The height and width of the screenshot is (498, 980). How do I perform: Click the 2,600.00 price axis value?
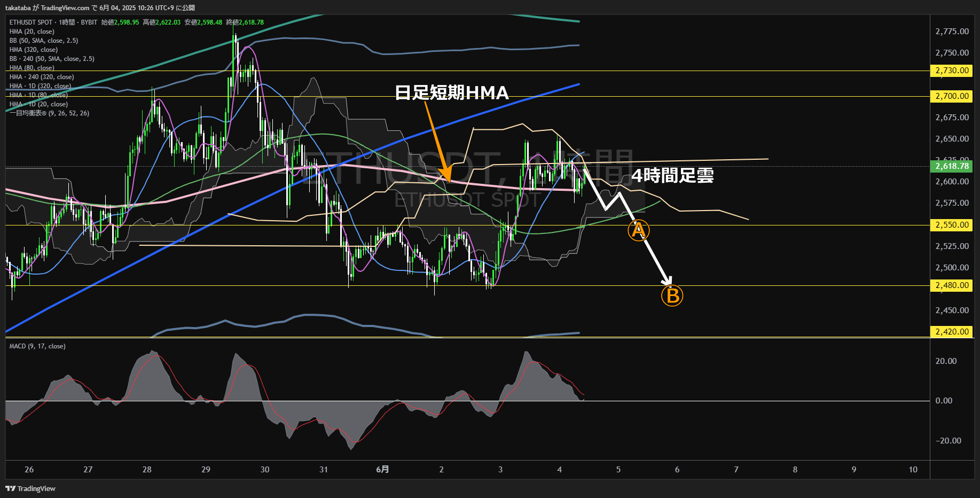952,182
